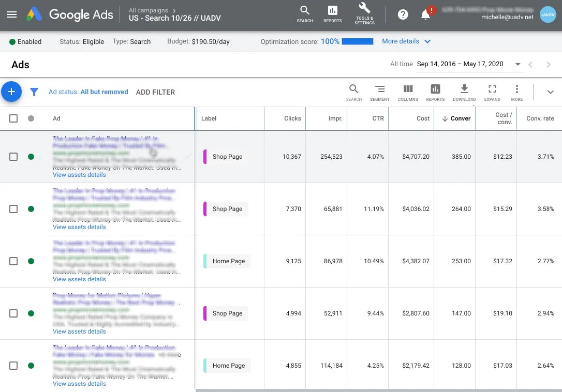Image resolution: width=562 pixels, height=392 pixels.
Task: Click the Download icon to export data
Action: [x=464, y=92]
